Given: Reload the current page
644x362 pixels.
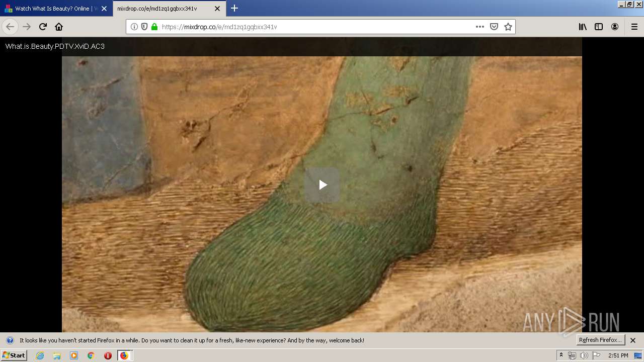Looking at the screenshot, I should [x=43, y=27].
